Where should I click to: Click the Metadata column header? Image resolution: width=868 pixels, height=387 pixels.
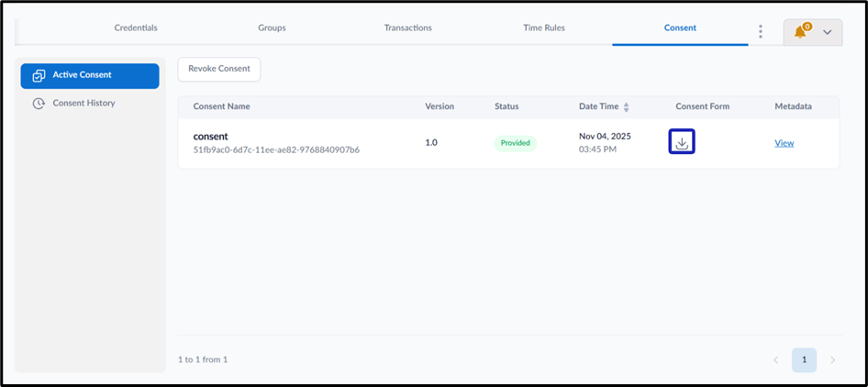[794, 106]
